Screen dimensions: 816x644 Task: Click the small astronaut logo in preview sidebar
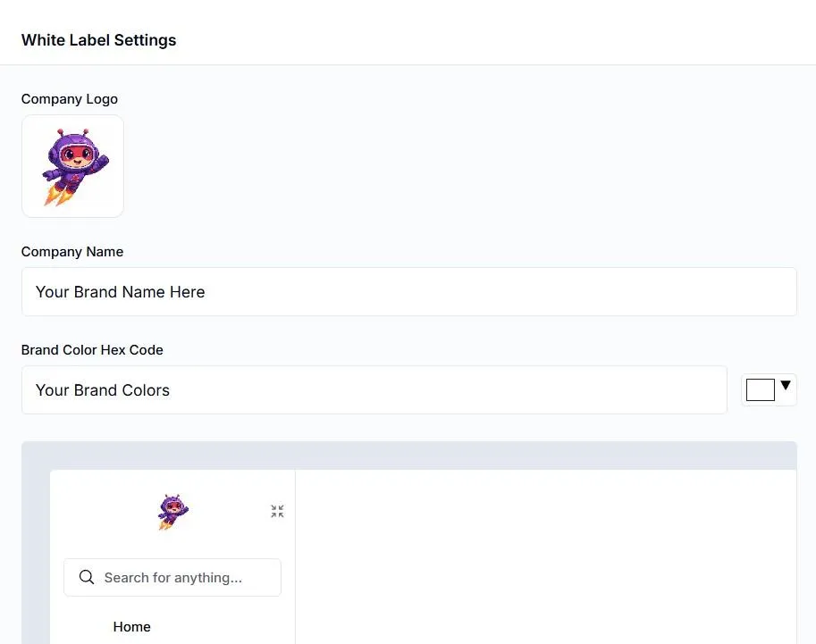coord(172,512)
